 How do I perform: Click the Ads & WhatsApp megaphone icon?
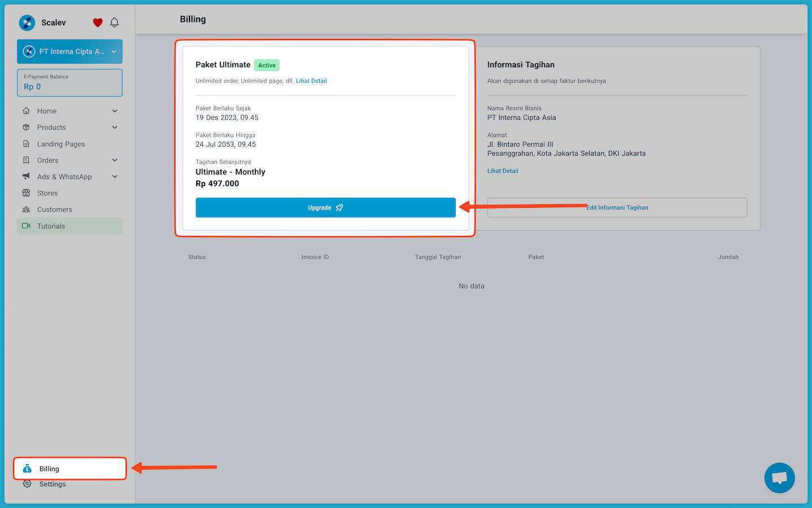click(26, 176)
